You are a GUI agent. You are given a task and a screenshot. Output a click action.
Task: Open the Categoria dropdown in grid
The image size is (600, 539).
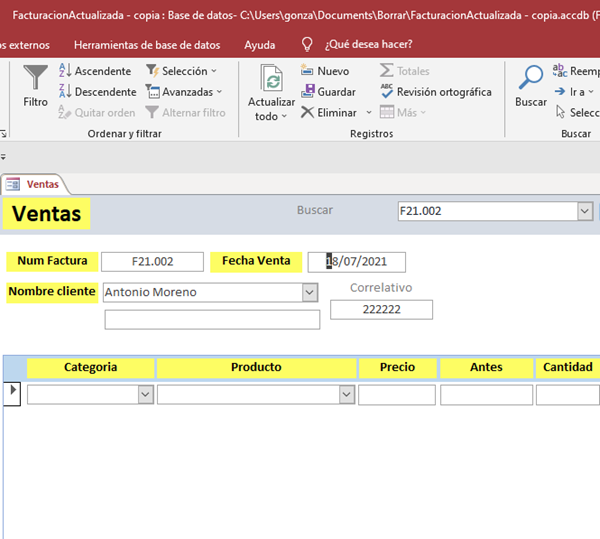tap(146, 395)
